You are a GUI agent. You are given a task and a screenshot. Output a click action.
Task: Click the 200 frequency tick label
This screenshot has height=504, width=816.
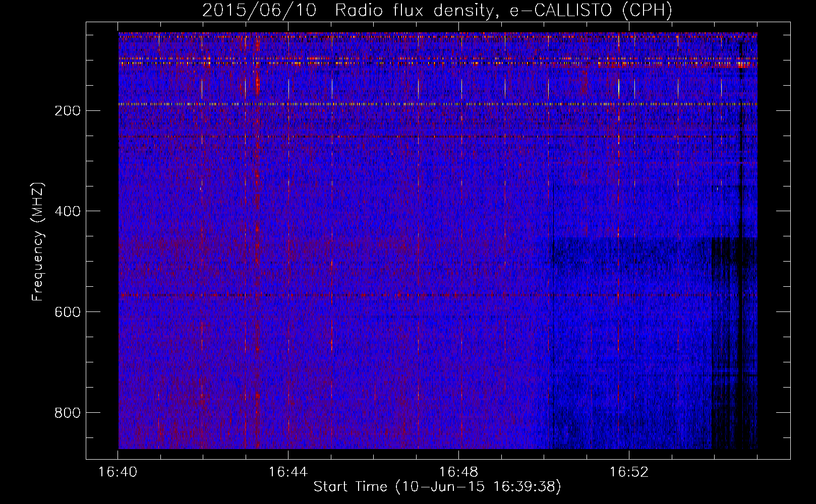point(67,110)
